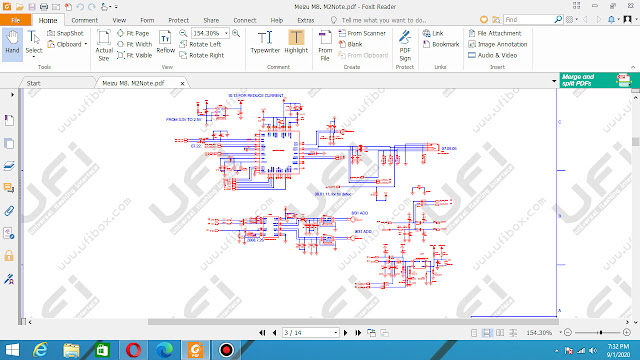Rotate the page left
Image resolution: width=640 pixels, height=360 pixels.
tap(200, 44)
